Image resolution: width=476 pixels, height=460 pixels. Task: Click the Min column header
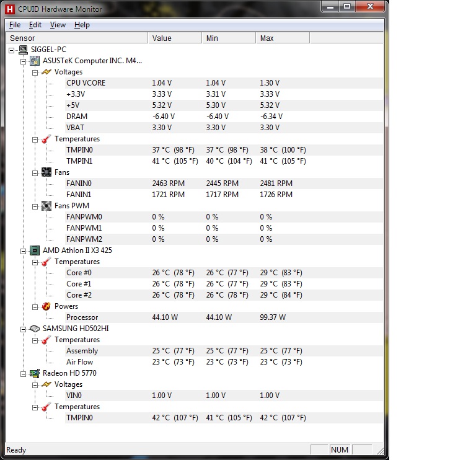point(229,38)
